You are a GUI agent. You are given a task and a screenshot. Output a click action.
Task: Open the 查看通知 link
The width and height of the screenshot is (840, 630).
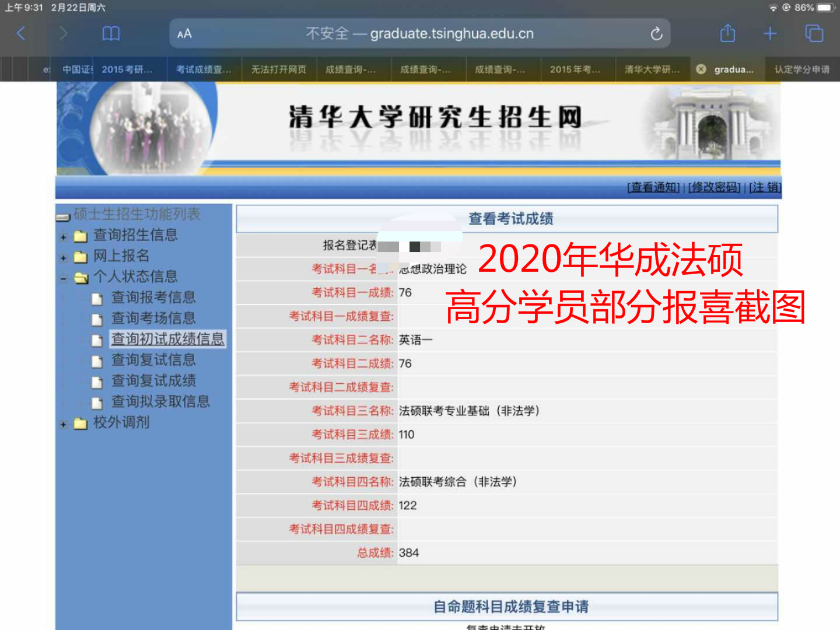tap(653, 187)
